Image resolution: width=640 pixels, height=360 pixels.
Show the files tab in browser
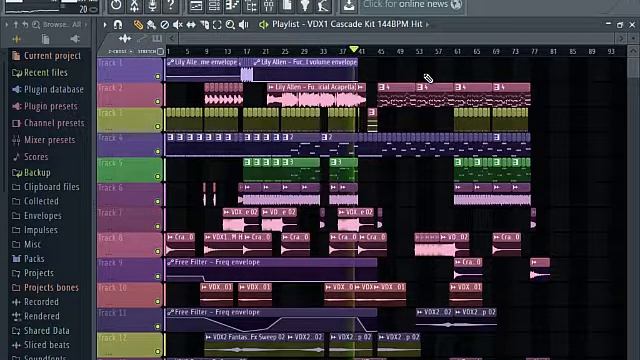click(x=46, y=39)
